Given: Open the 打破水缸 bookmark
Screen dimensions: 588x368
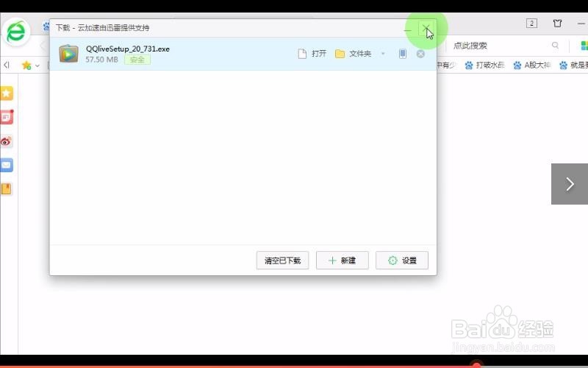Looking at the screenshot, I should coord(484,66).
